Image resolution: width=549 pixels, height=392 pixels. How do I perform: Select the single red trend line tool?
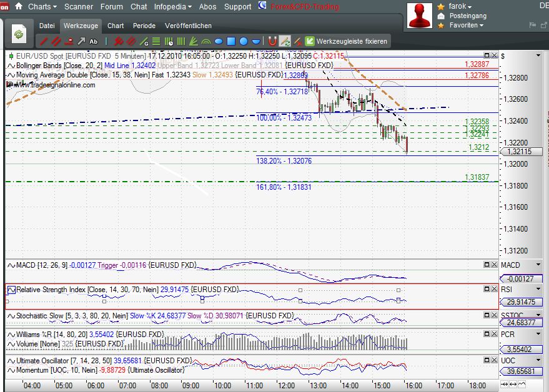(x=44, y=41)
